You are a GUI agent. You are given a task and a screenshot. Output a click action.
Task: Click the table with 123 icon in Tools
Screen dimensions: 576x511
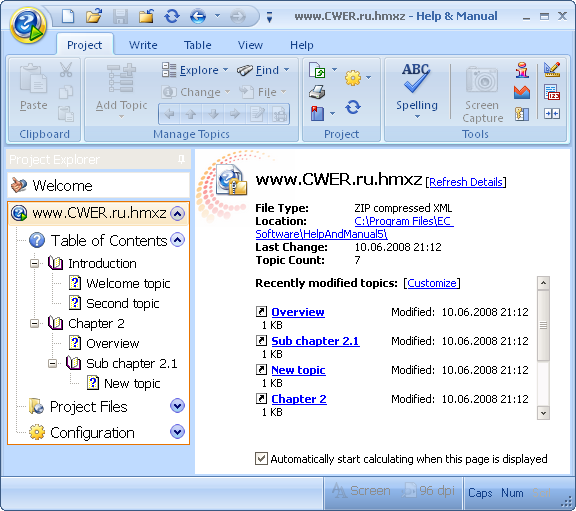point(552,92)
